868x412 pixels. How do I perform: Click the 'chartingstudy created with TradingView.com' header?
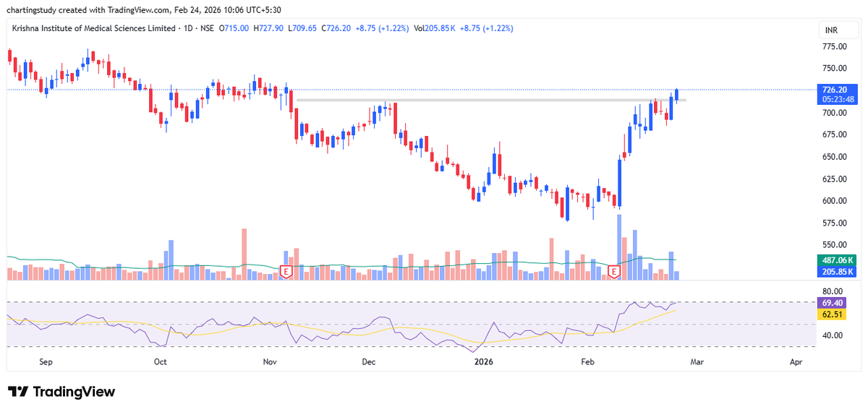click(x=88, y=10)
